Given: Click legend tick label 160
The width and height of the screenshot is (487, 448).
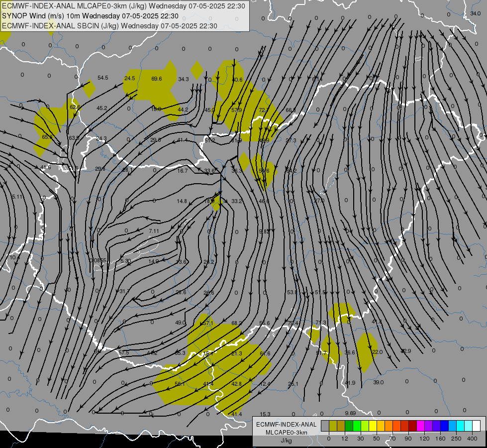Looking at the screenshot, I should coord(440,439).
